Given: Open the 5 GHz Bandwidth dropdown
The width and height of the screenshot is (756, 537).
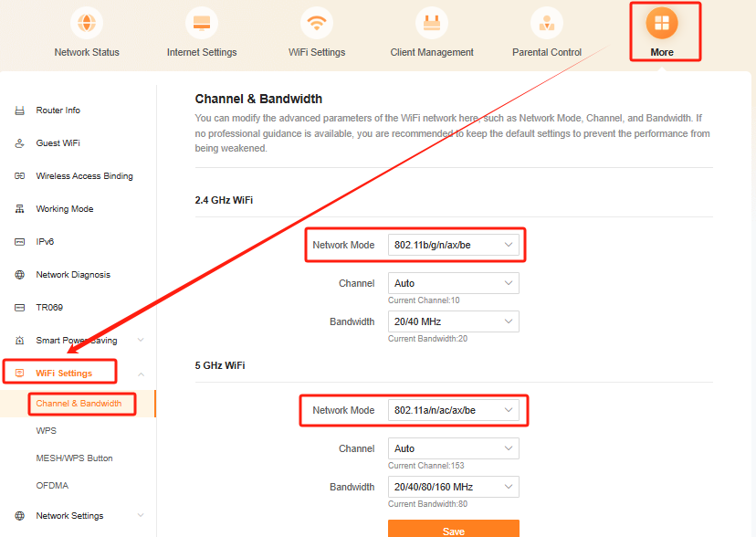Looking at the screenshot, I should 454,487.
